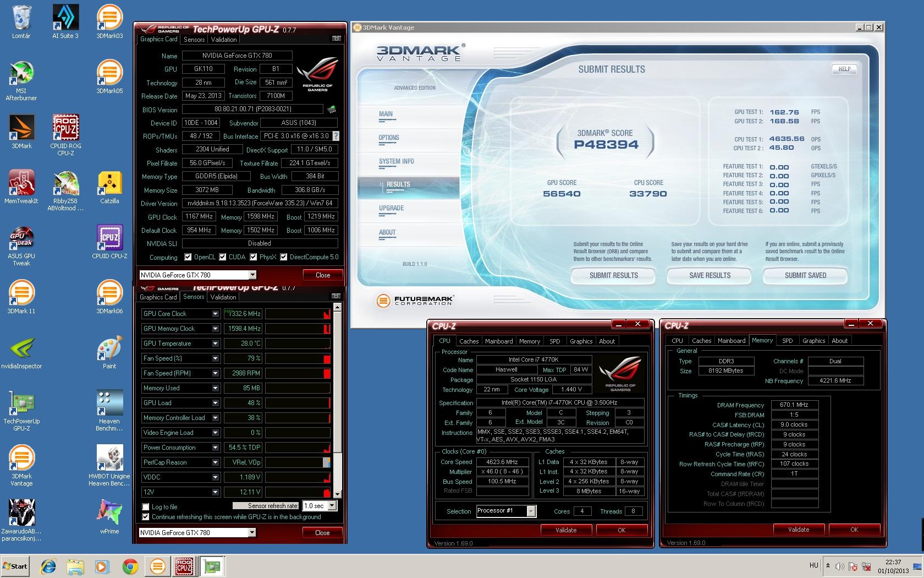Click OK in the right CPU-Z window

(854, 530)
